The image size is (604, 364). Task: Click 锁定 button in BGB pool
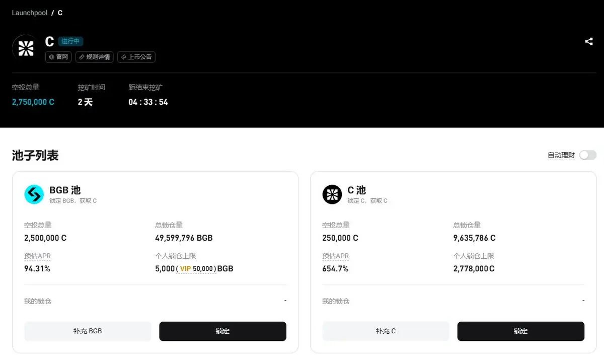223,331
